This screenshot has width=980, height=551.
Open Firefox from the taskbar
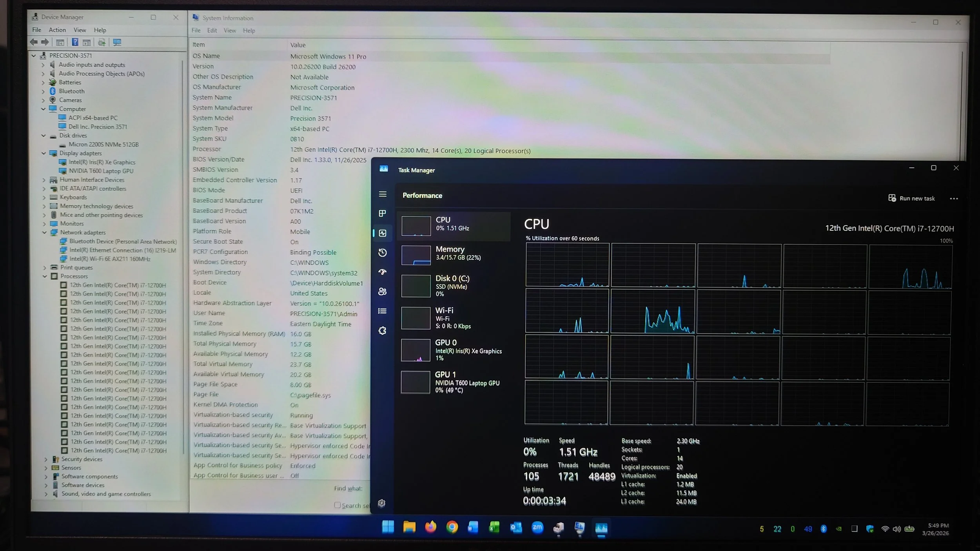[x=430, y=527]
